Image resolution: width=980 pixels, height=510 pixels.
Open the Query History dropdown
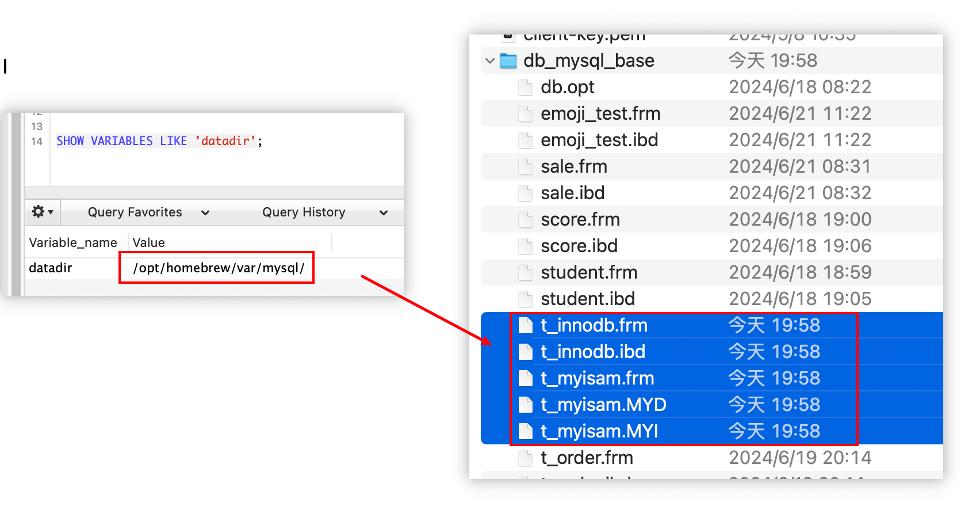pos(325,212)
